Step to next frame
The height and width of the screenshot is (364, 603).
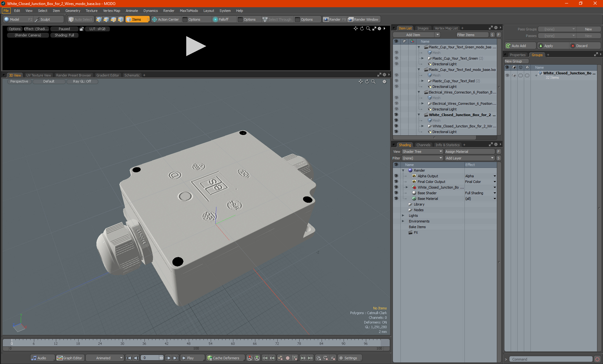[168, 358]
